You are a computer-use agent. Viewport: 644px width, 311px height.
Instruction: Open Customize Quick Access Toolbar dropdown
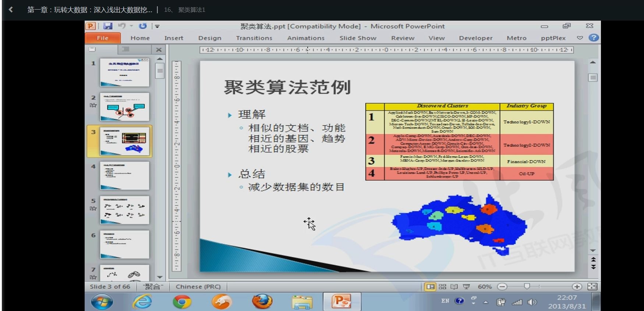click(157, 26)
